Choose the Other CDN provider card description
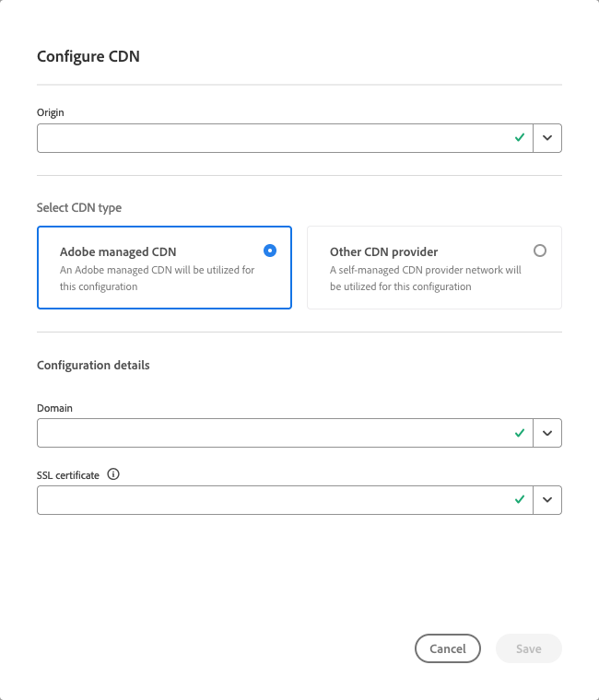This screenshot has height=700, width=599. (426, 278)
